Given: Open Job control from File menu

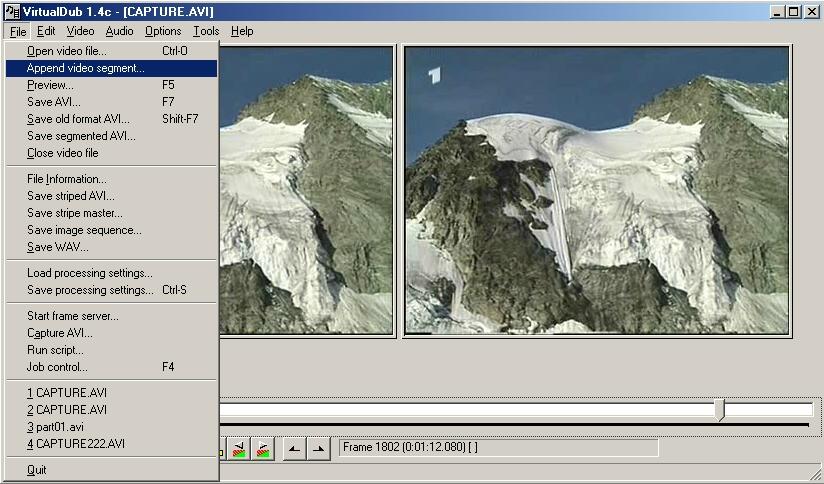Looking at the screenshot, I should (57, 367).
